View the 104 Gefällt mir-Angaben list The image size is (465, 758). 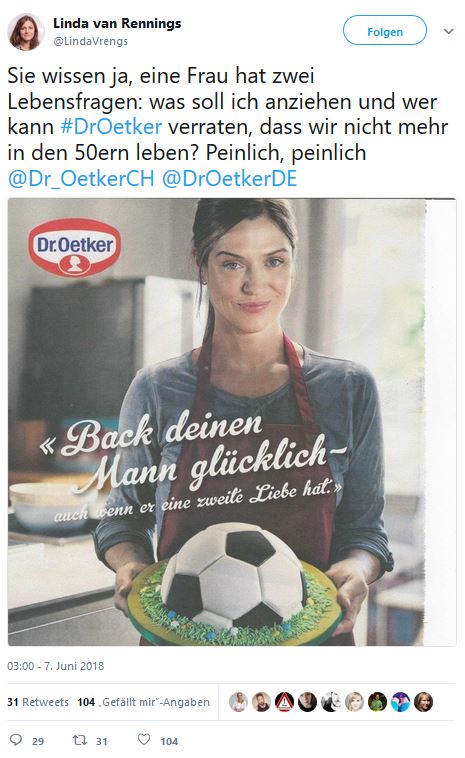tap(144, 702)
